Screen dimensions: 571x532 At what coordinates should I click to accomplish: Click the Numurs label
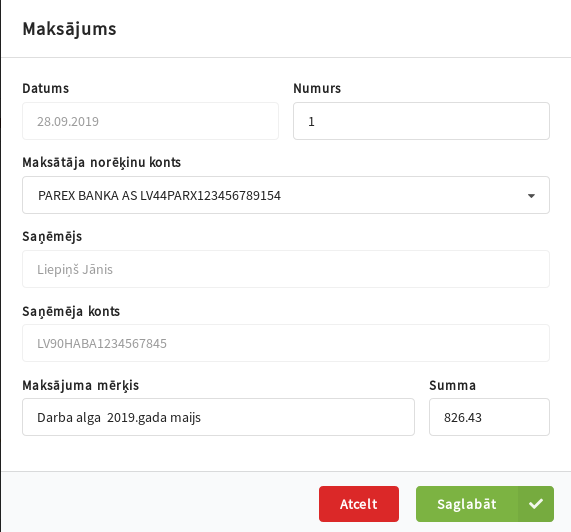[x=317, y=88]
